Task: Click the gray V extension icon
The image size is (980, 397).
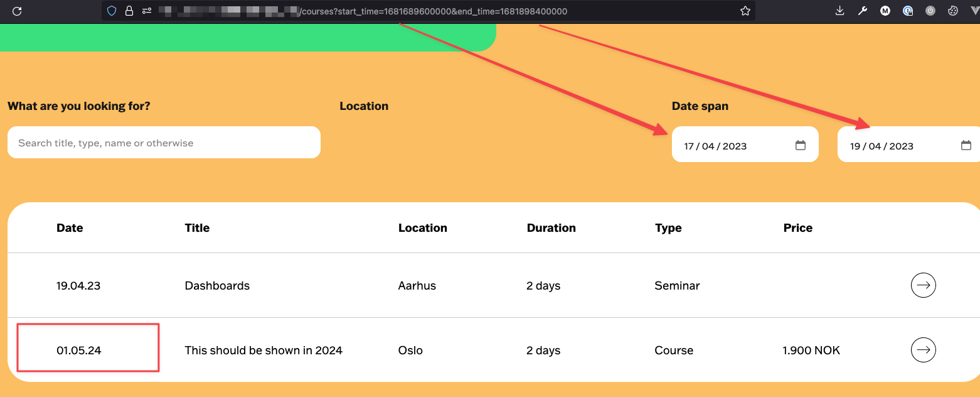Action: click(976, 11)
